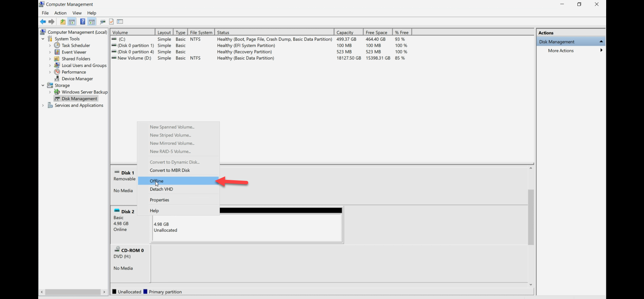Choose Offline from the context menu
The width and height of the screenshot is (644, 299).
pos(178,181)
